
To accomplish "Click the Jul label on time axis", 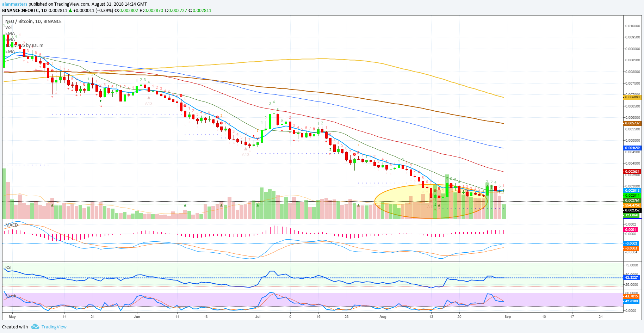I will pos(258,316).
